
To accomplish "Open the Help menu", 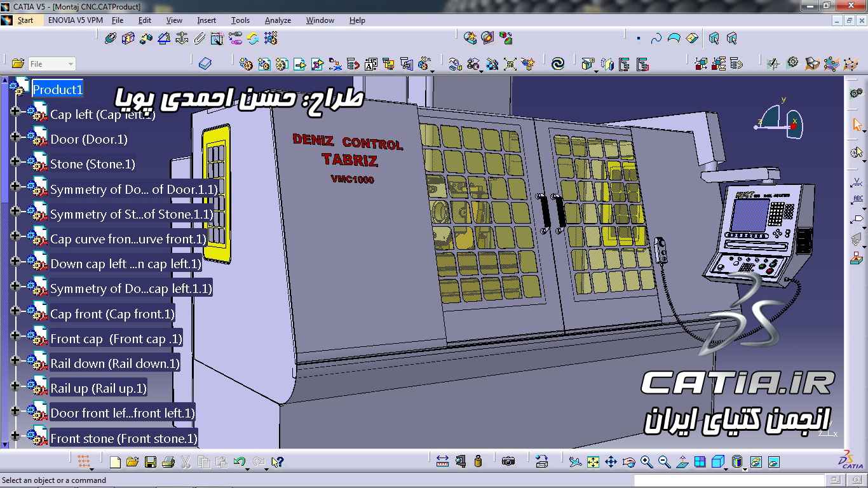I will tap(357, 20).
